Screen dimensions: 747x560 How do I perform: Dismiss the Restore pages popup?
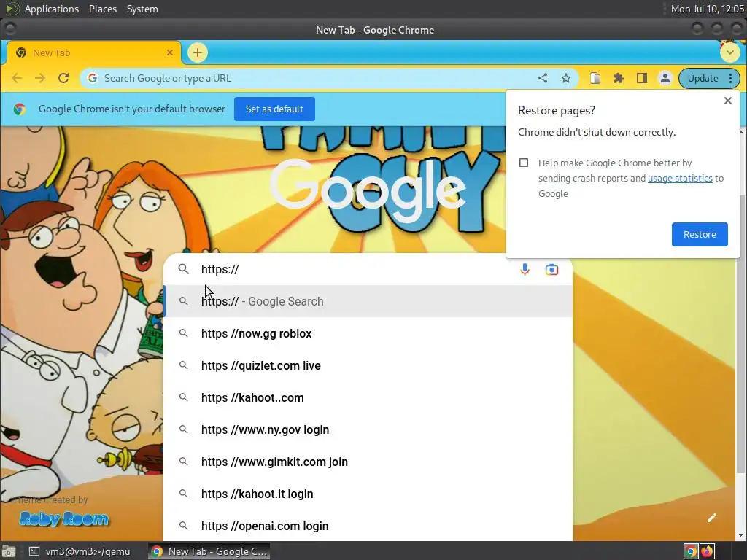click(728, 101)
